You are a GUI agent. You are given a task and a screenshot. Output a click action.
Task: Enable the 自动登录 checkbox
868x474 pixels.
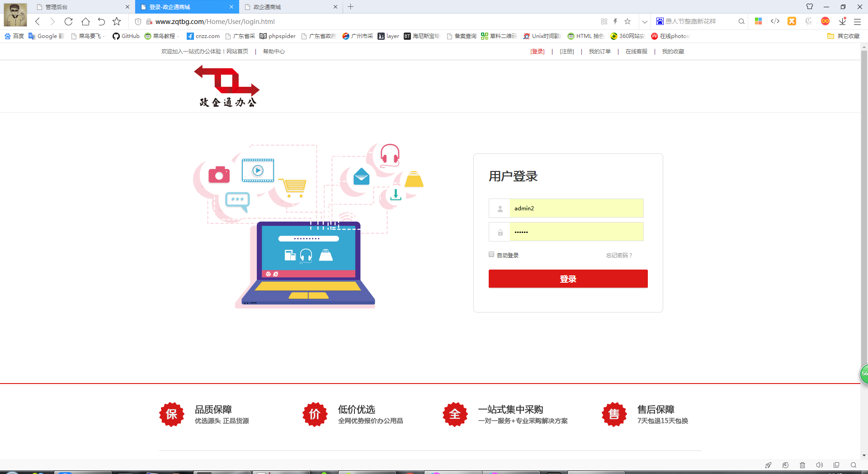pos(491,255)
